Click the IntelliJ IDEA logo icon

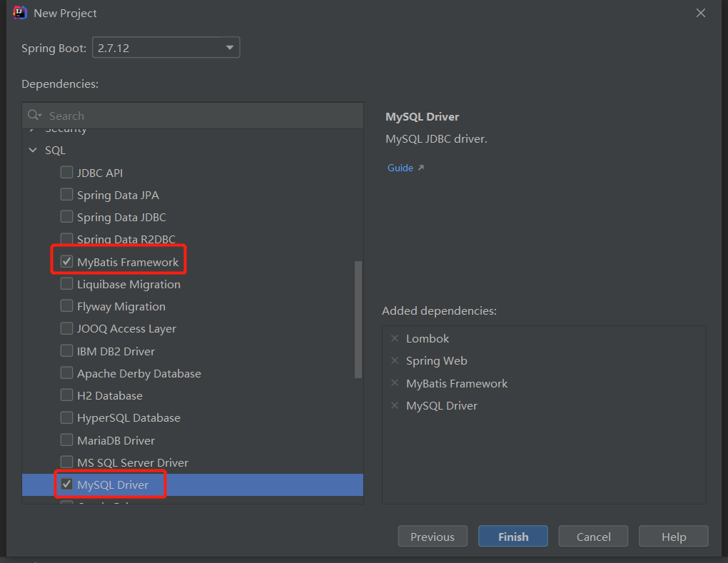[x=20, y=13]
